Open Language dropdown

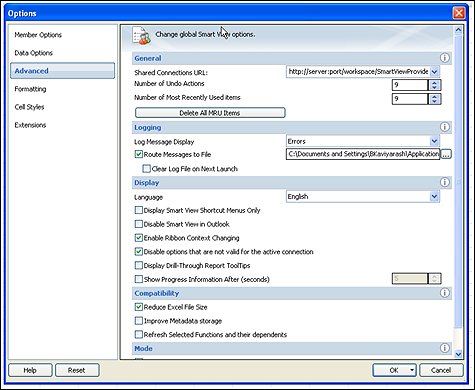point(434,197)
